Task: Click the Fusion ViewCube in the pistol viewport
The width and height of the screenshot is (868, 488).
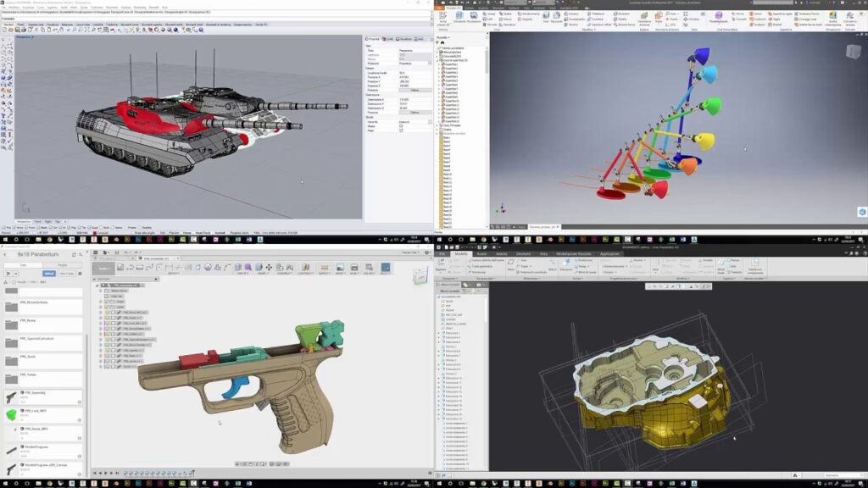Action: tap(420, 275)
